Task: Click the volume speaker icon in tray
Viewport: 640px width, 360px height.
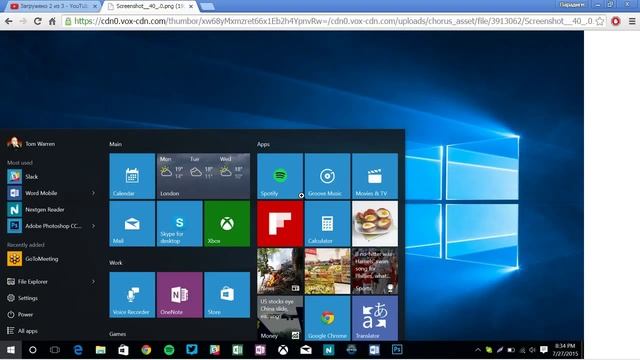Action: [x=532, y=350]
